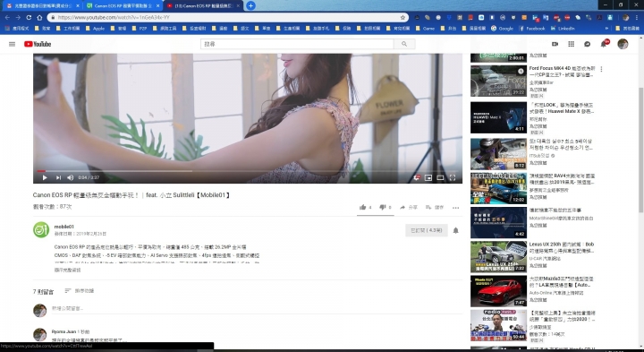Viewport: 644px width, 352px height.
Task: Open the 8:12 Korean vacuum video thumbnail
Action: pyautogui.click(x=498, y=154)
